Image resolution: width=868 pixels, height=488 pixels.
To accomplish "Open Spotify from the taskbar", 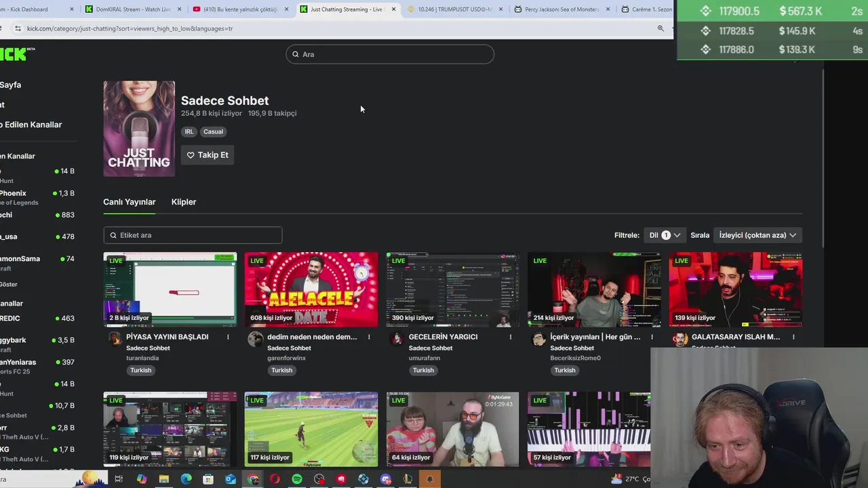I will click(297, 479).
